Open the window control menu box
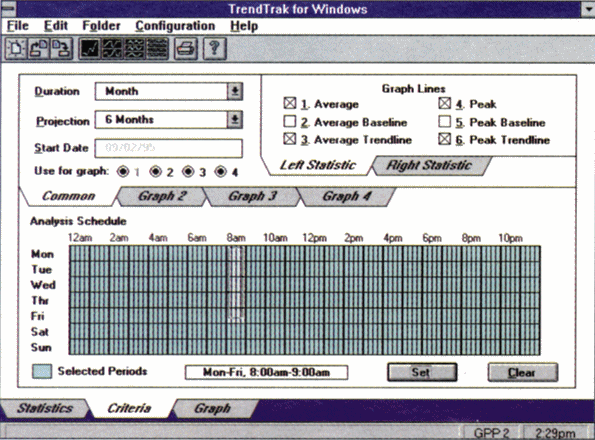Viewport: 595px width, 440px height. tap(8, 8)
